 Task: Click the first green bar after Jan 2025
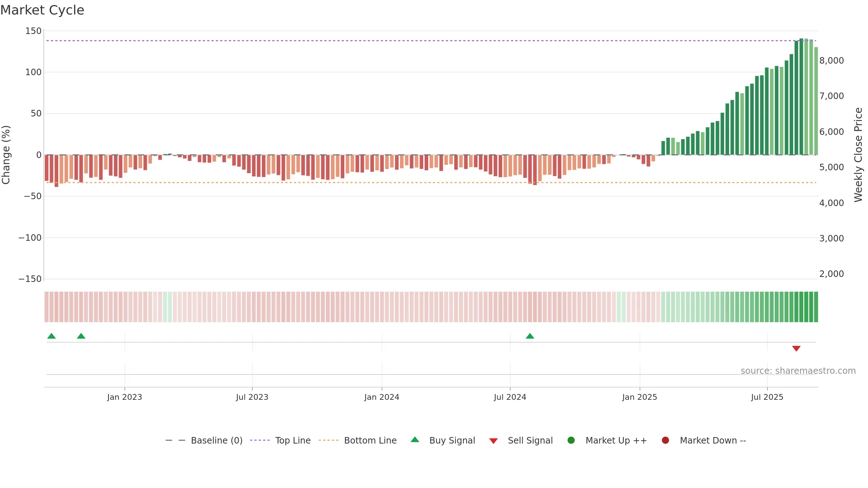point(663,148)
